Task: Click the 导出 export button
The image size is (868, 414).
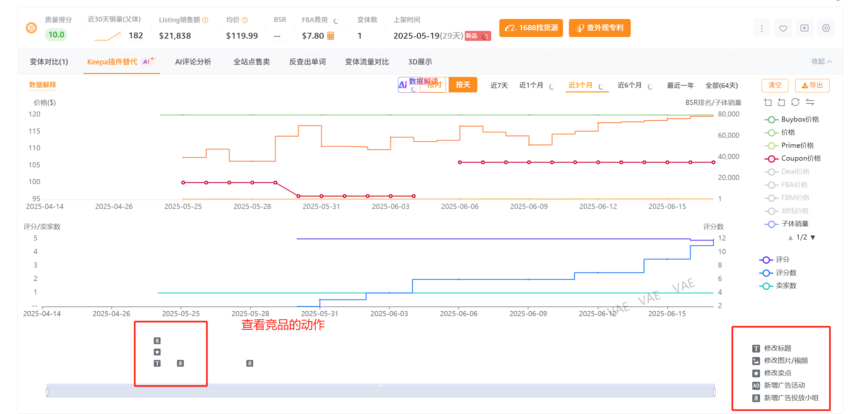Action: click(812, 86)
